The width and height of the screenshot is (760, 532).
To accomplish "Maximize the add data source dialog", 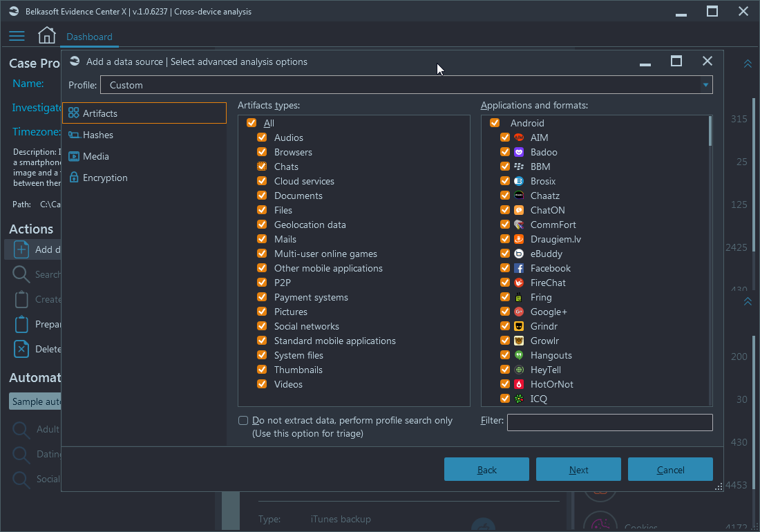I will (676, 61).
